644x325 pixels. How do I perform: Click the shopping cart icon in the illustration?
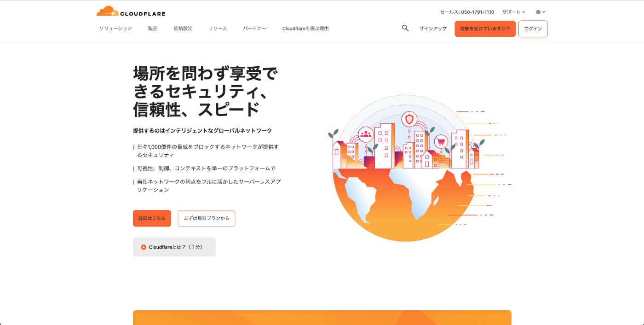(x=441, y=141)
